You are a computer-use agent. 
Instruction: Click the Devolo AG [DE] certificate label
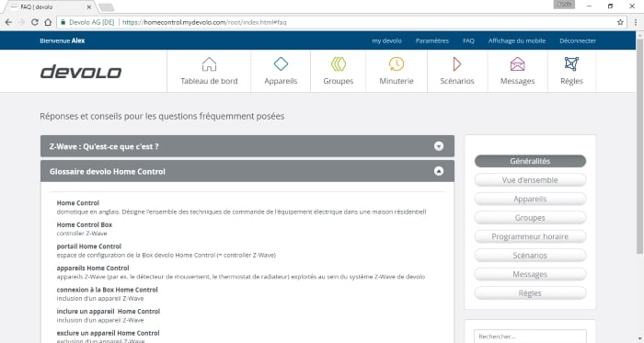pos(92,22)
